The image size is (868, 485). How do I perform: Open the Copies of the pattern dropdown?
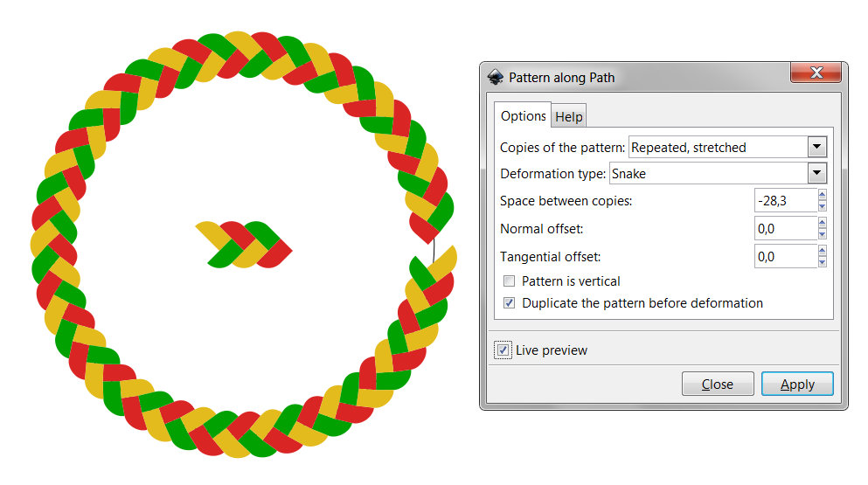tap(816, 147)
